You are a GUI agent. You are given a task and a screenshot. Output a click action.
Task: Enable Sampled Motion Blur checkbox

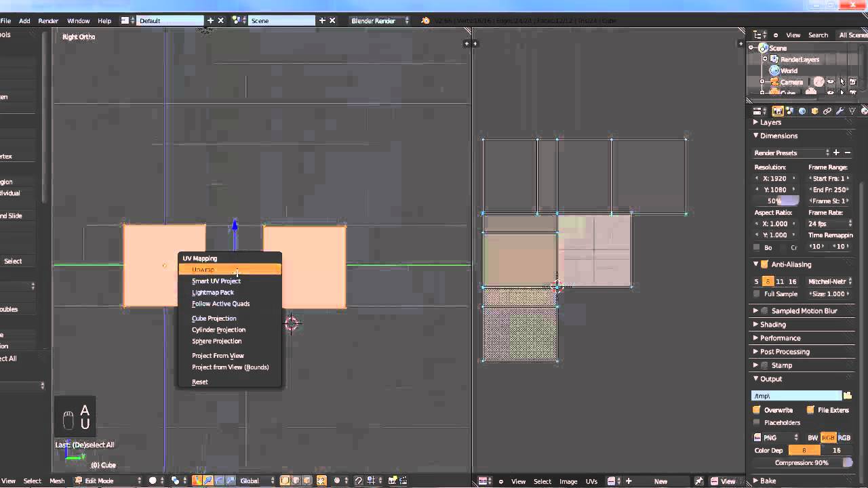click(764, 311)
